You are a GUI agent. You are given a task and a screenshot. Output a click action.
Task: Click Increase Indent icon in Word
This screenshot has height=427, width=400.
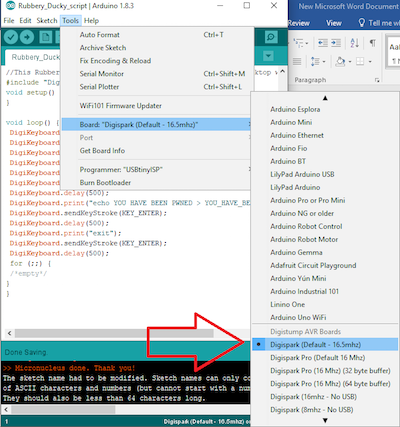tap(336, 43)
